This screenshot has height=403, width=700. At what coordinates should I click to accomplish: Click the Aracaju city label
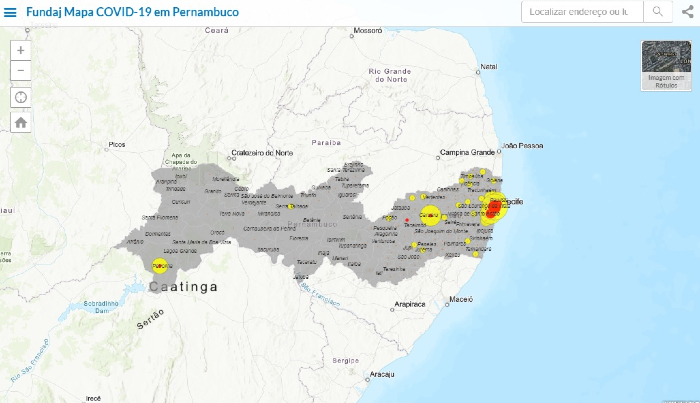coord(382,374)
